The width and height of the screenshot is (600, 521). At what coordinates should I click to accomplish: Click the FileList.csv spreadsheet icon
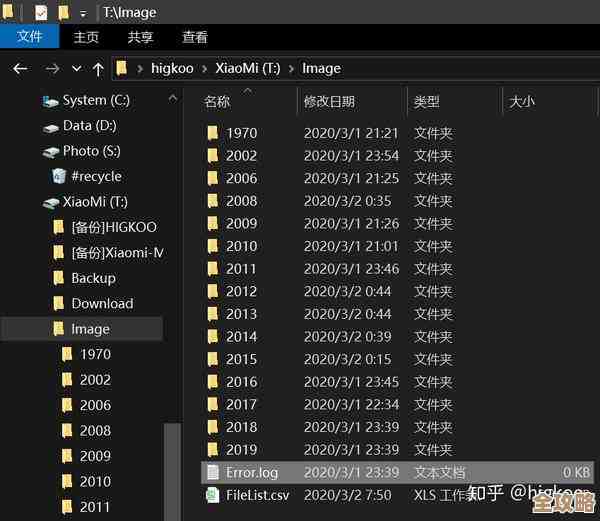pos(213,495)
